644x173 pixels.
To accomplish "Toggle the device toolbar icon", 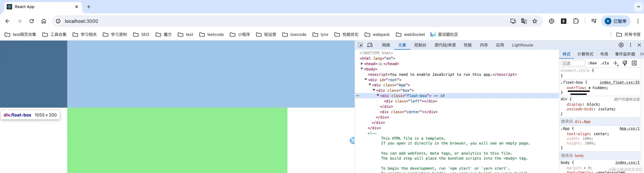I will click(370, 45).
